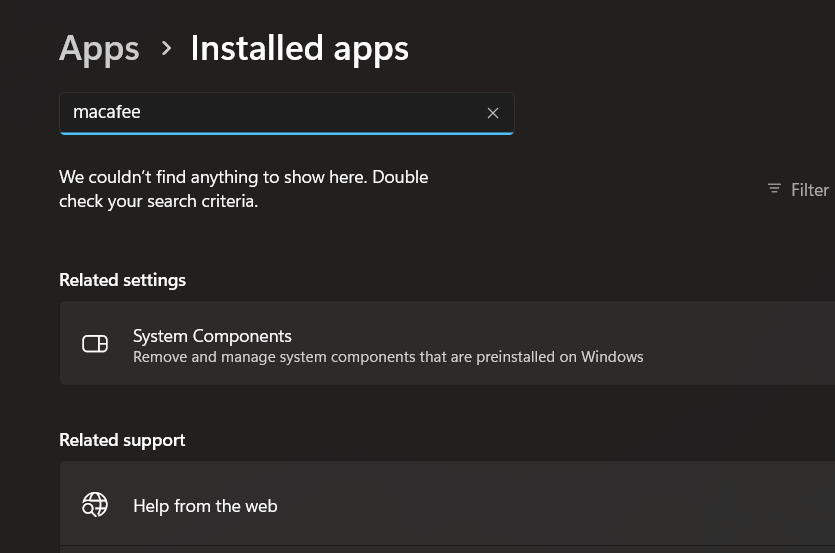Image resolution: width=835 pixels, height=553 pixels.
Task: Open the System Components settings title
Action: pos(212,336)
